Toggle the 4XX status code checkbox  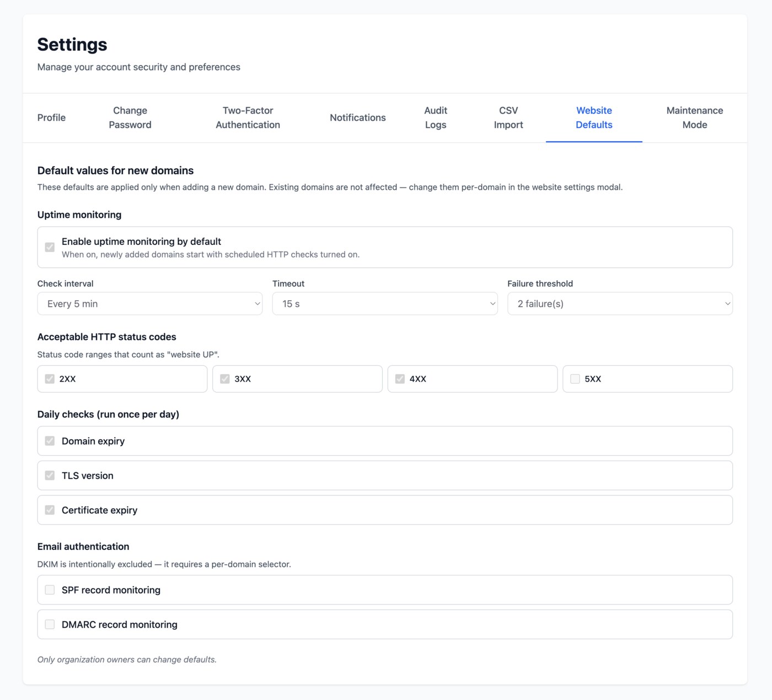(400, 379)
